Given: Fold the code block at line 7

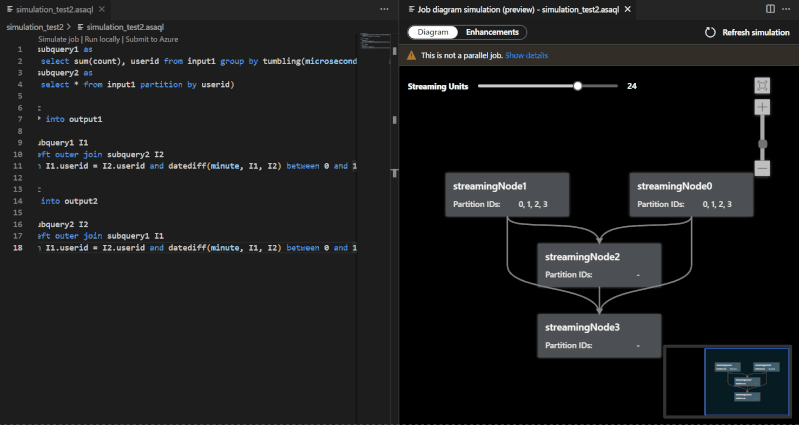Looking at the screenshot, I should pos(39,119).
